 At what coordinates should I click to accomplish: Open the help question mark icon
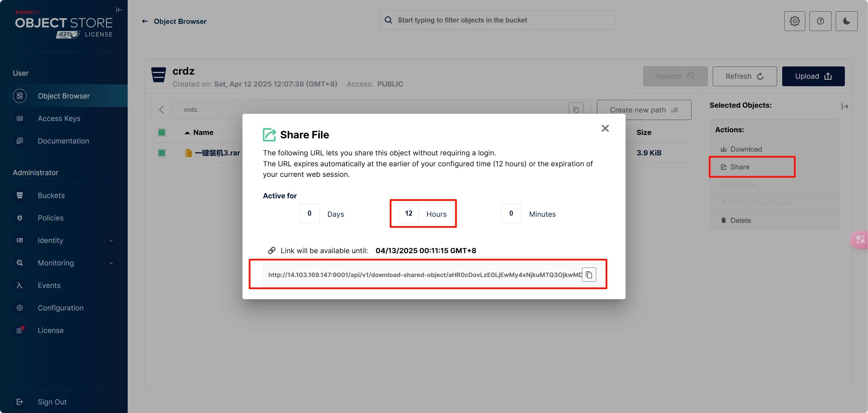coord(820,21)
